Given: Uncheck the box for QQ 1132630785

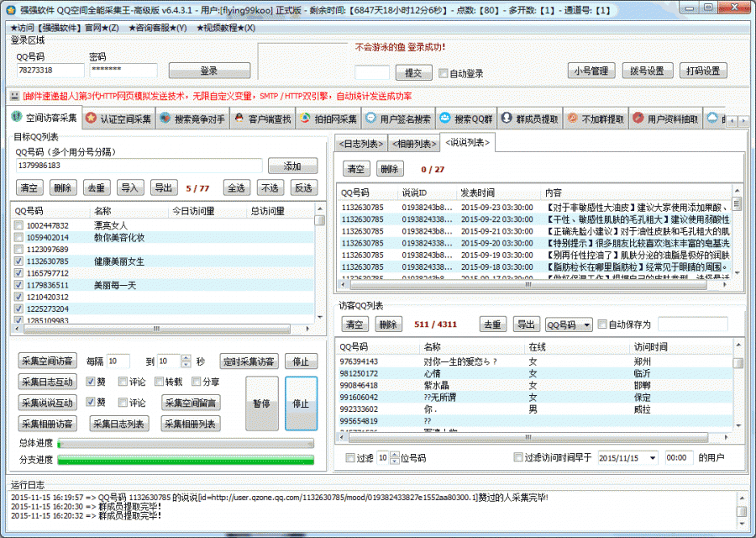Looking at the screenshot, I should click(x=18, y=261).
